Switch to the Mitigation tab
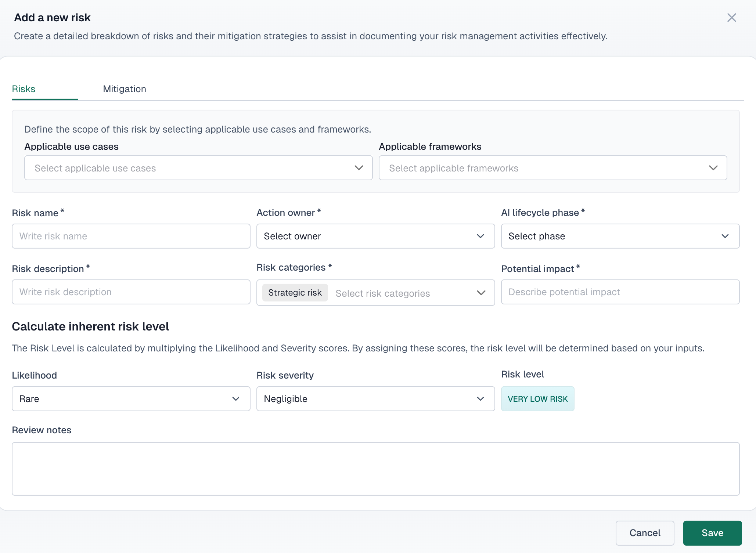This screenshot has width=756, height=553. click(125, 89)
